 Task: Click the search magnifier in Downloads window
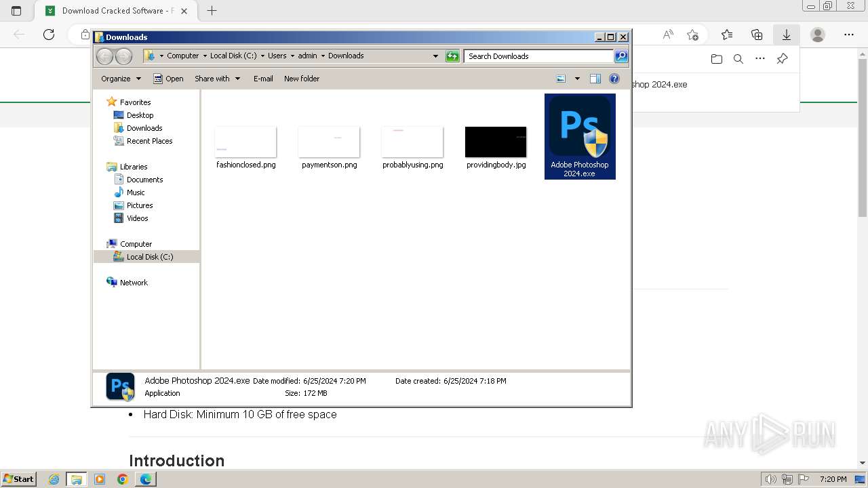pyautogui.click(x=621, y=56)
